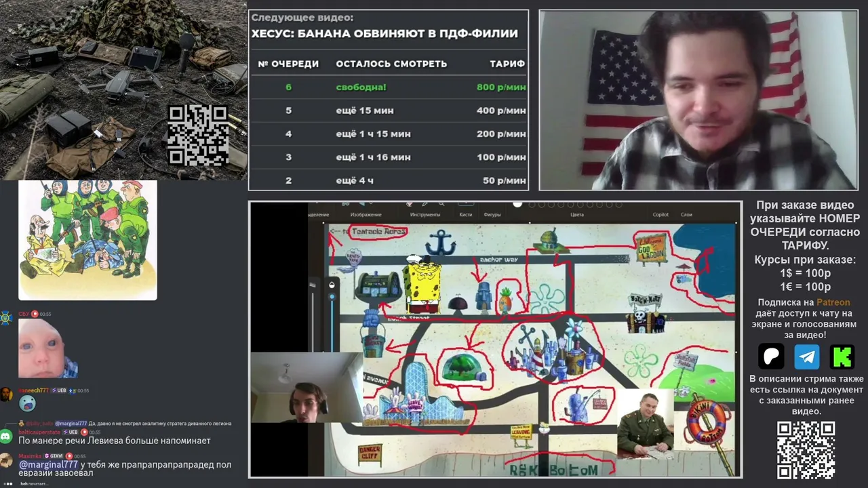
Task: Click the 800 р/мин tariff cell
Action: [x=501, y=87]
